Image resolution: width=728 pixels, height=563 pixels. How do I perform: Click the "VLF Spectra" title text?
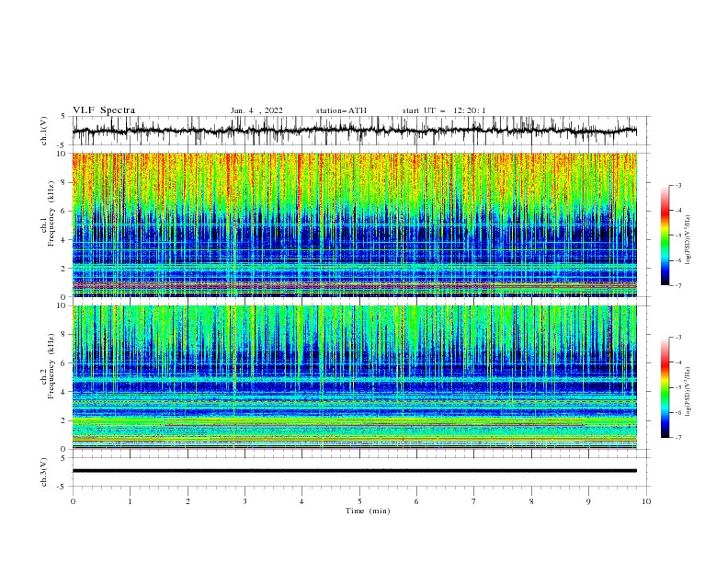104,110
